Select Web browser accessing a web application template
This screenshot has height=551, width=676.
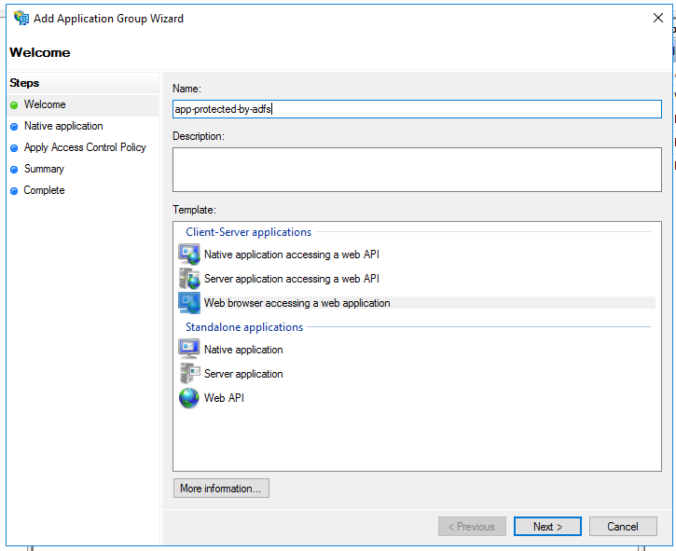(x=297, y=303)
